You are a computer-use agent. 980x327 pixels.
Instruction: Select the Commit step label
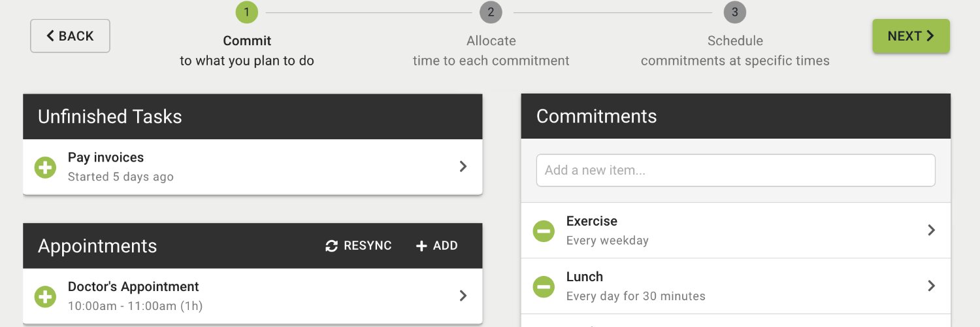tap(247, 41)
